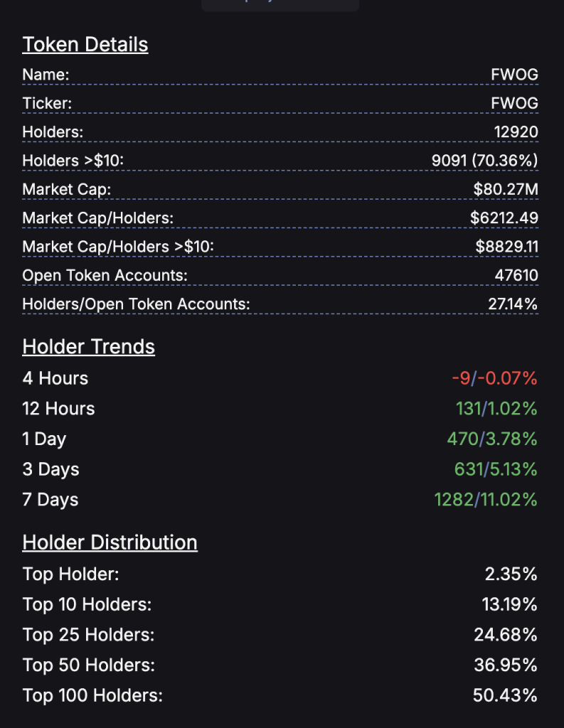Click the 3 Days trend value 631/5.13%
The image size is (564, 728).
tap(495, 469)
